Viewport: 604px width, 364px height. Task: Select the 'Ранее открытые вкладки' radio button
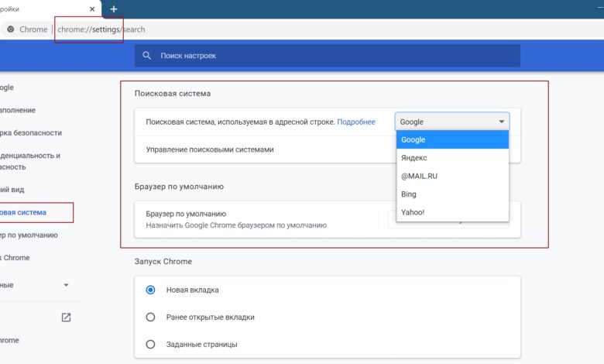click(151, 317)
